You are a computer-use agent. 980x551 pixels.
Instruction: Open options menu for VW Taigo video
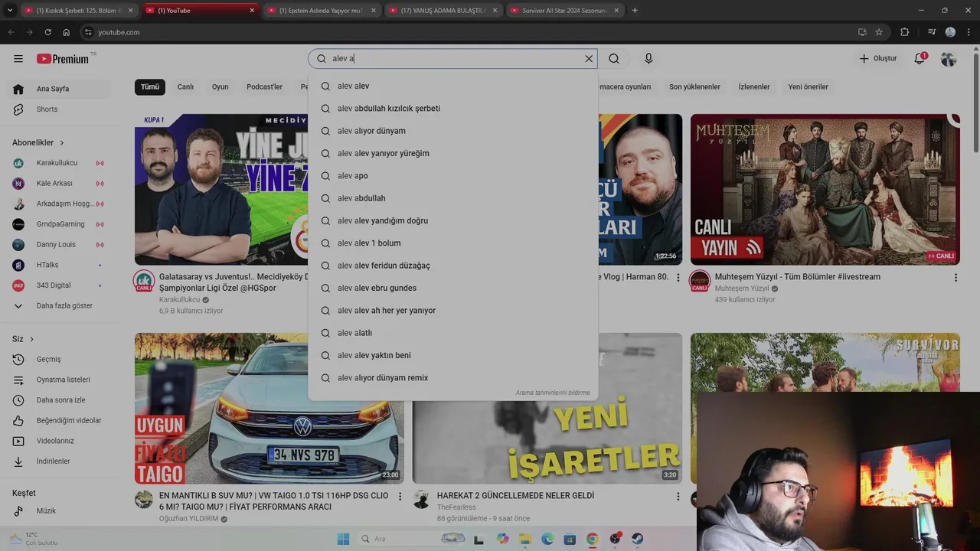[x=400, y=497]
